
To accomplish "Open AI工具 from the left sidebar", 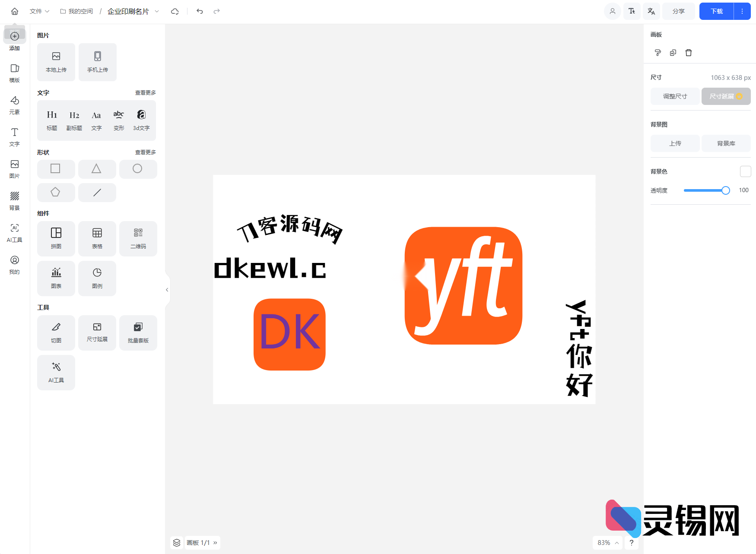I will (x=14, y=232).
